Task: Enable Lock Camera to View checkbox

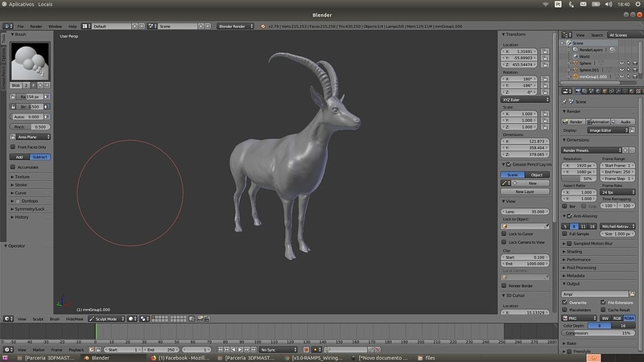Action: [504, 242]
